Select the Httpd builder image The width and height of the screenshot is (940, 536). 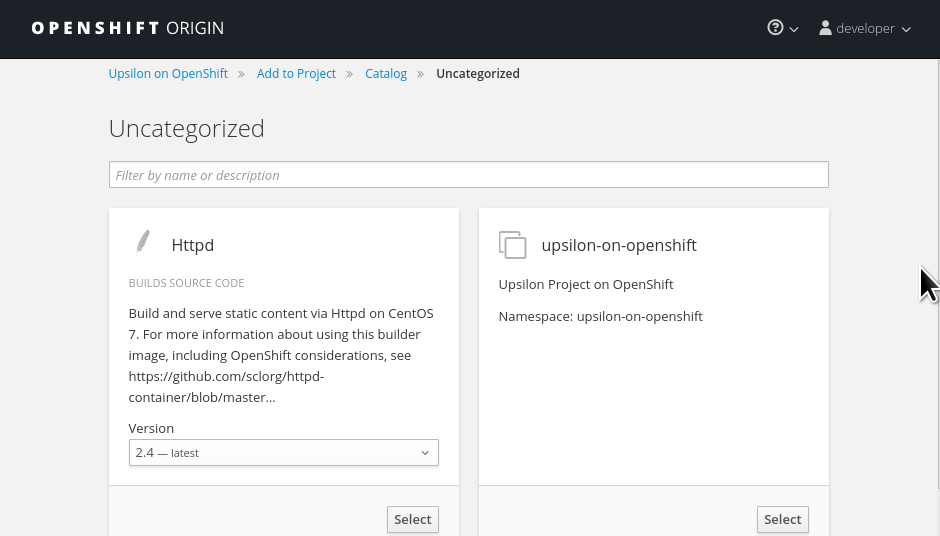(413, 519)
